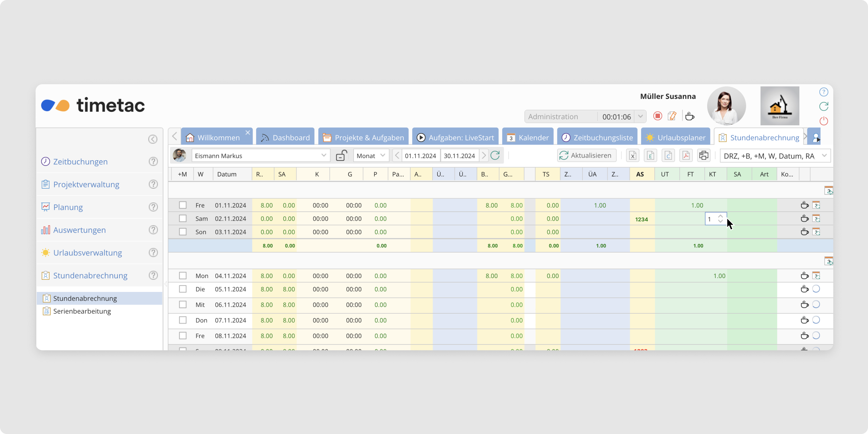Select the Mit 06.11.2024 row checkbox
This screenshot has width=868, height=434.
(183, 305)
